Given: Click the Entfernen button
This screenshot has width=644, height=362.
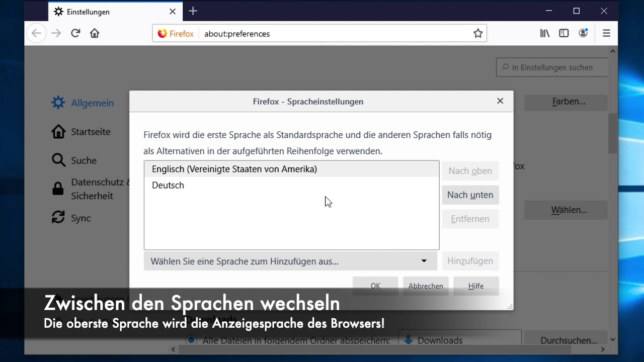Looking at the screenshot, I should pos(470,219).
